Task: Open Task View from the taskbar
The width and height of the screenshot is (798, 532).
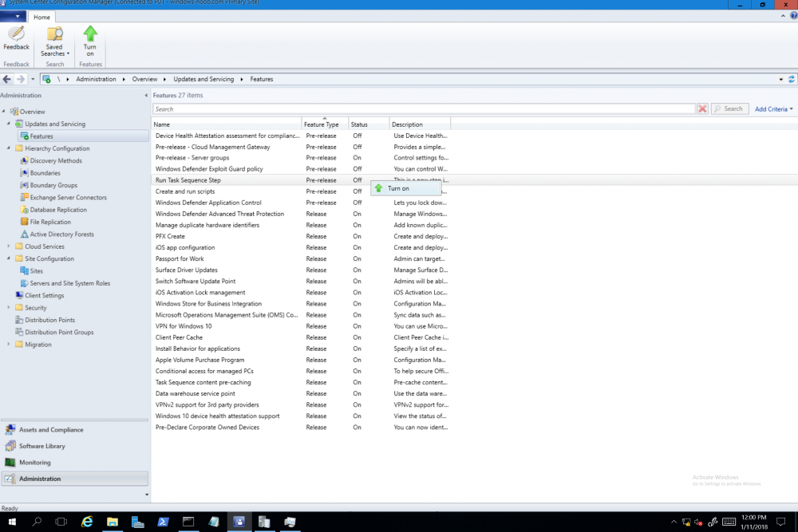Action: click(61, 522)
